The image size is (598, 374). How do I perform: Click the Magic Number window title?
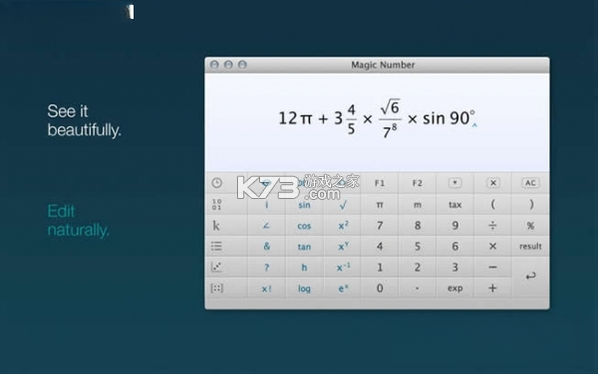click(383, 65)
